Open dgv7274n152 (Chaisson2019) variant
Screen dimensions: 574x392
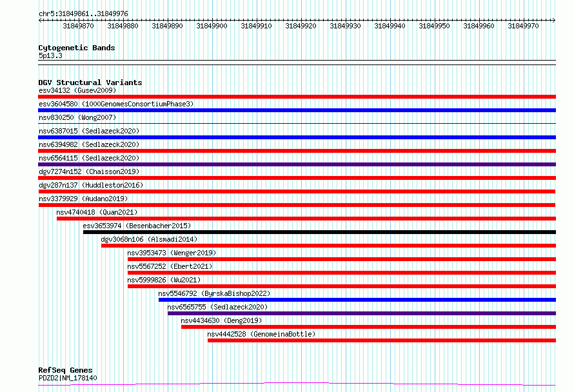coord(89,171)
